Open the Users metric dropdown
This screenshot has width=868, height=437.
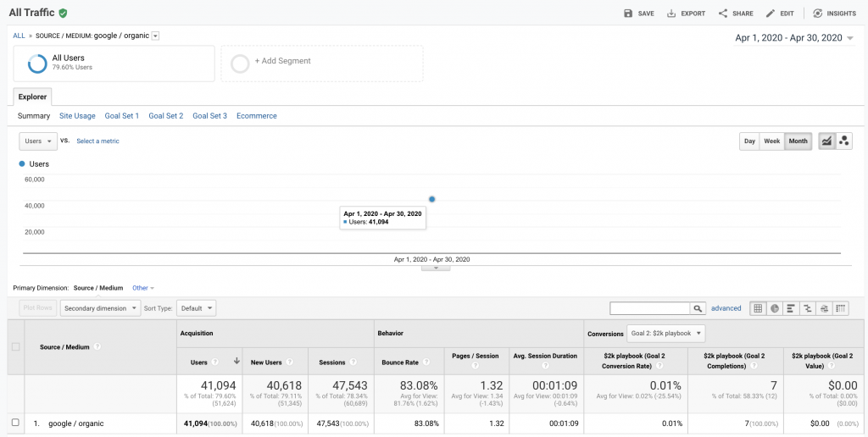[x=38, y=141]
